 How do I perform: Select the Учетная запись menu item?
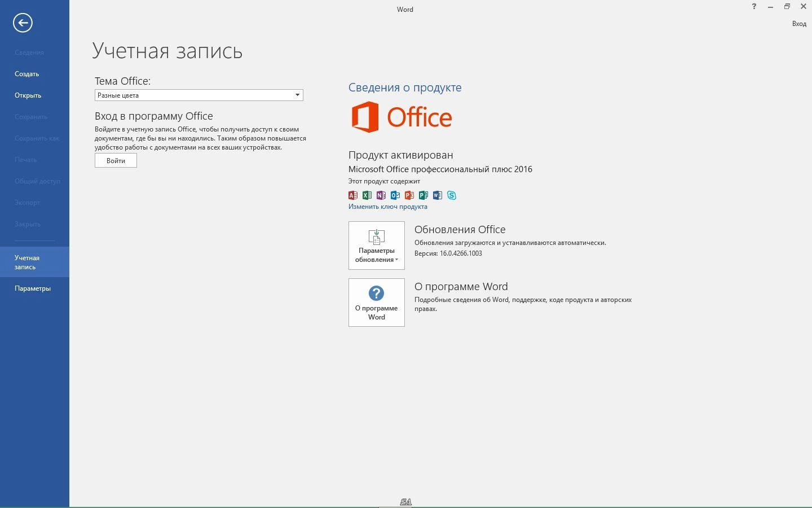click(x=34, y=262)
